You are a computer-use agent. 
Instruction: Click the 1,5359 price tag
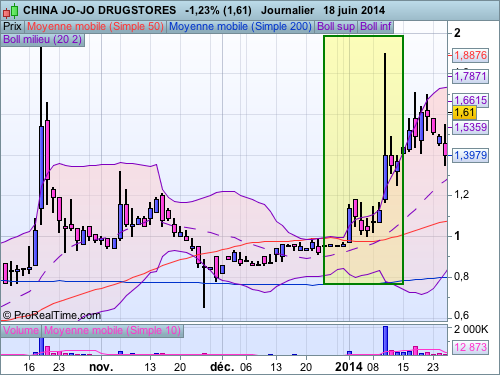470,127
